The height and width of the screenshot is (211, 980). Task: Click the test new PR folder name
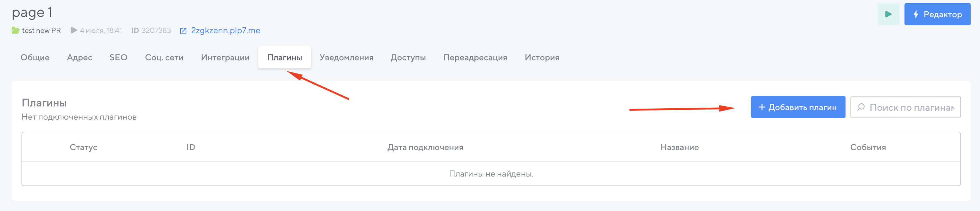tap(41, 30)
